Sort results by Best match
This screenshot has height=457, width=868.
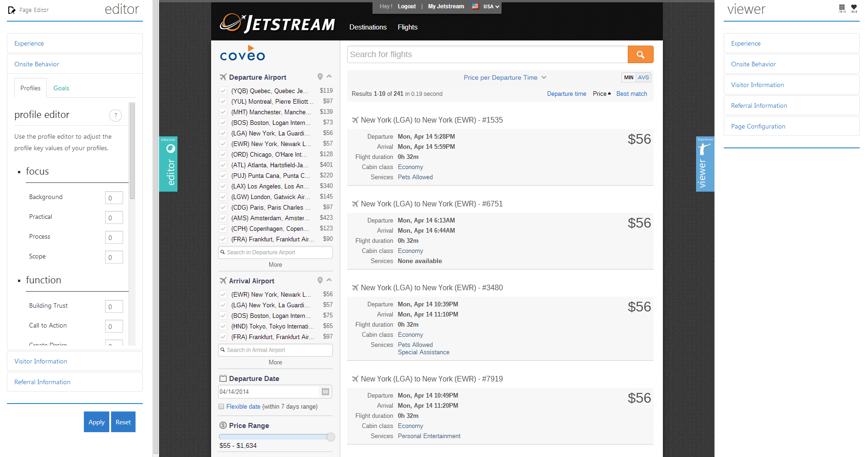632,94
